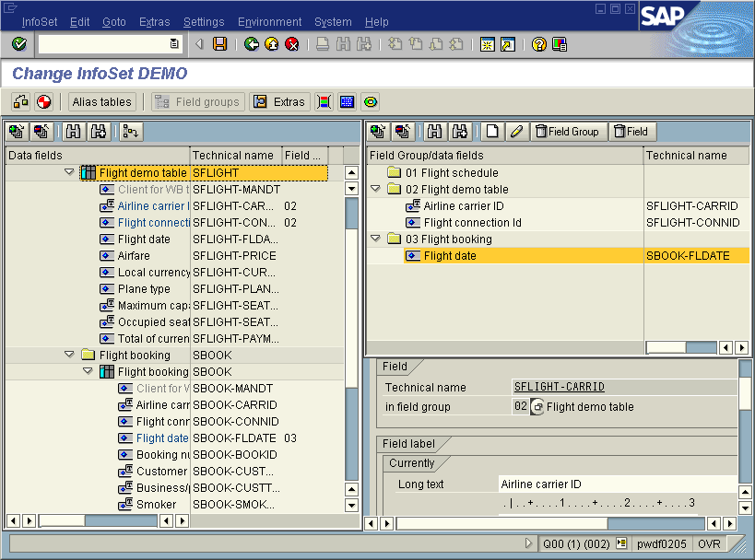Screen dimensions: 755x560
Task: Click the pencil change icon in field group toolbar
Action: click(516, 132)
